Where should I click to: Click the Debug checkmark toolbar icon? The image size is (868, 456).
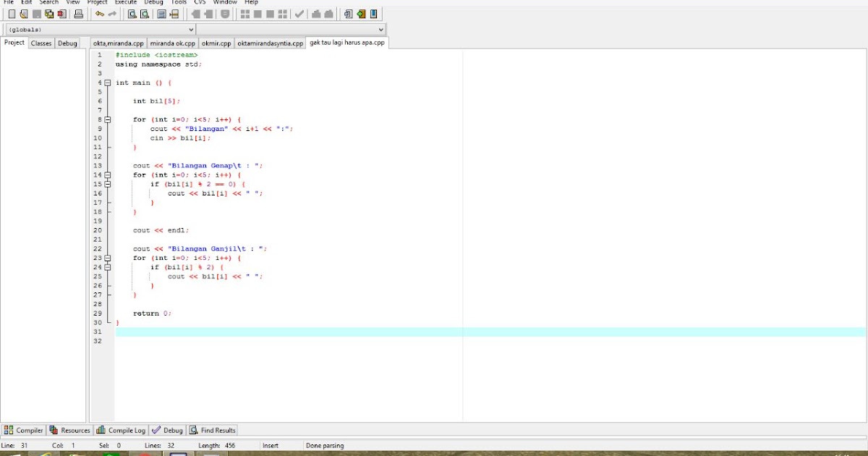299,14
